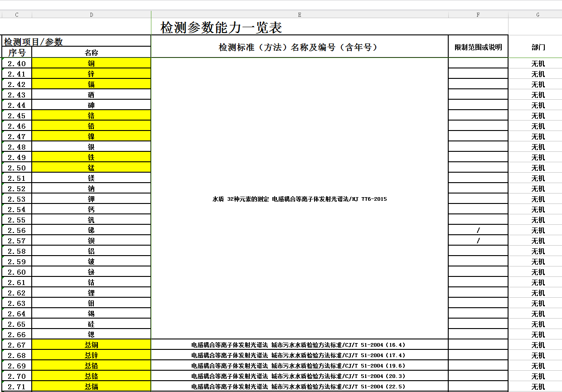
Task: Click sequence number cell 2.42
Action: [x=17, y=84]
